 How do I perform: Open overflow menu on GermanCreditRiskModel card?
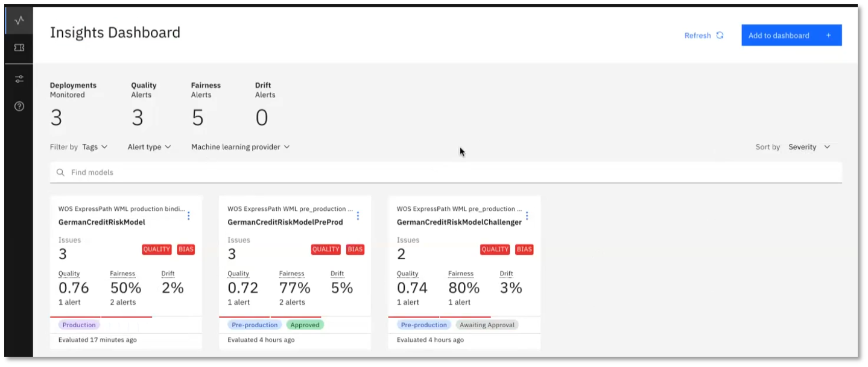point(189,216)
